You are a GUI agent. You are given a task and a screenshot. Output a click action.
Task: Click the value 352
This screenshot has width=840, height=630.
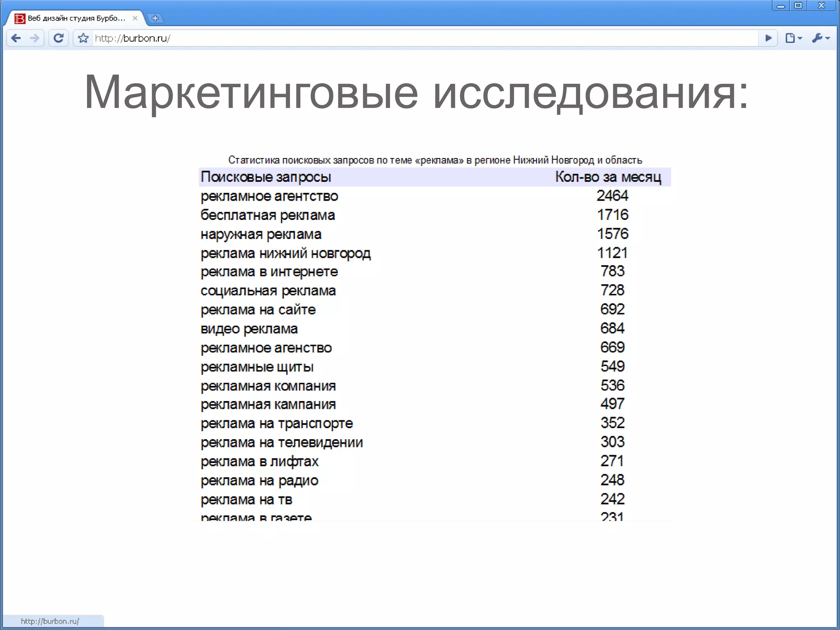tap(612, 423)
